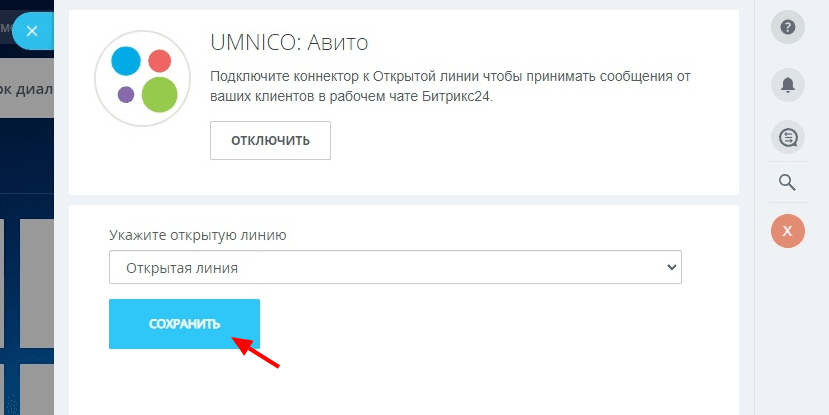Close the side panel with the X button
The image size is (829, 415).
[31, 31]
